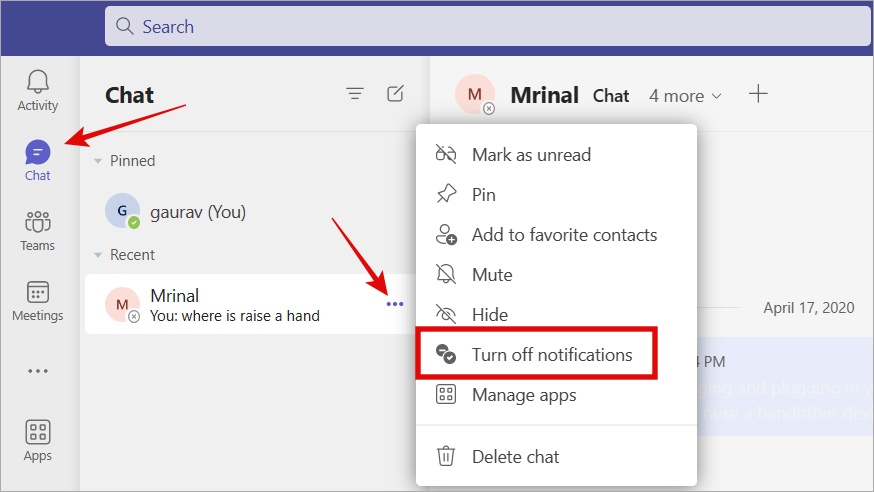Choose Mark as unread
This screenshot has height=492, width=874.
click(556, 154)
